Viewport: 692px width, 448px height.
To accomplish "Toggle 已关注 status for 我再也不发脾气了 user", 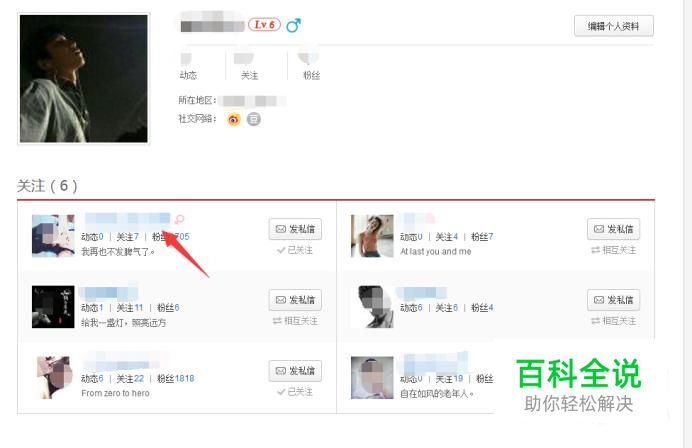I will pos(295,250).
